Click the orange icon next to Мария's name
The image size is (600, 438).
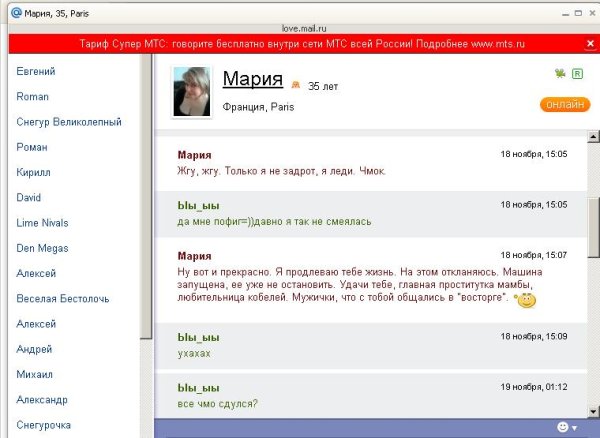(x=296, y=85)
